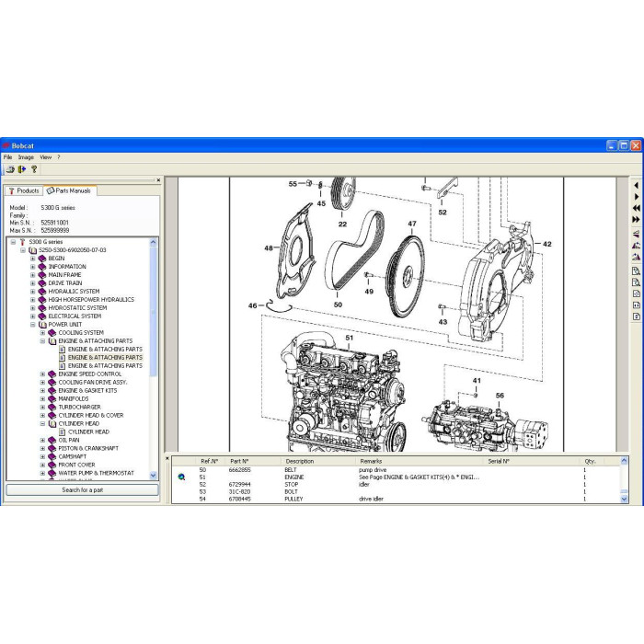The width and height of the screenshot is (644, 644).
Task: Open the View menu
Action: [46, 157]
